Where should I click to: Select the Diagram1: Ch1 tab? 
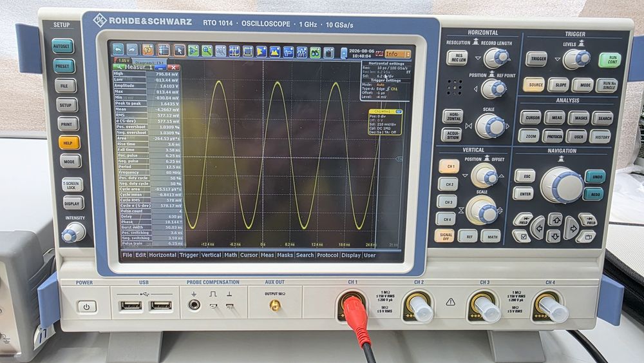tap(149, 63)
